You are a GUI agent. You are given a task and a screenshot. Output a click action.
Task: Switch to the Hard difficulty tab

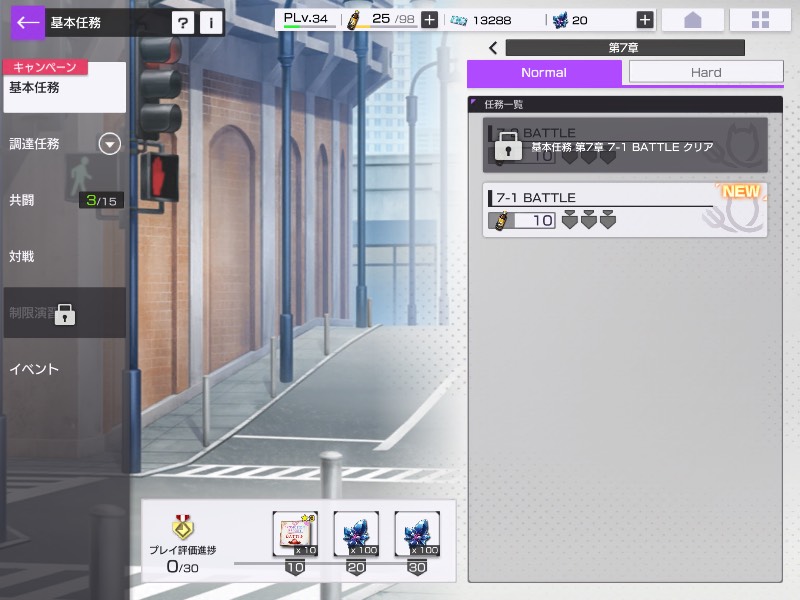[706, 72]
